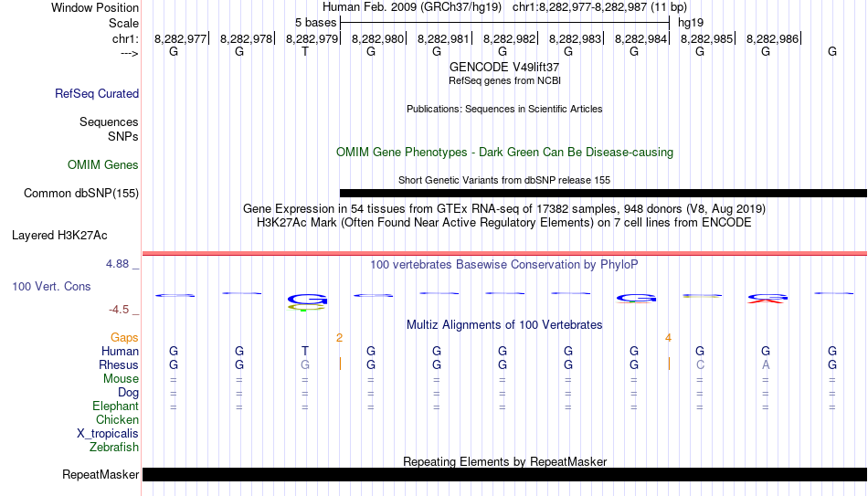Click the orange Gaps row label

pyautogui.click(x=124, y=338)
